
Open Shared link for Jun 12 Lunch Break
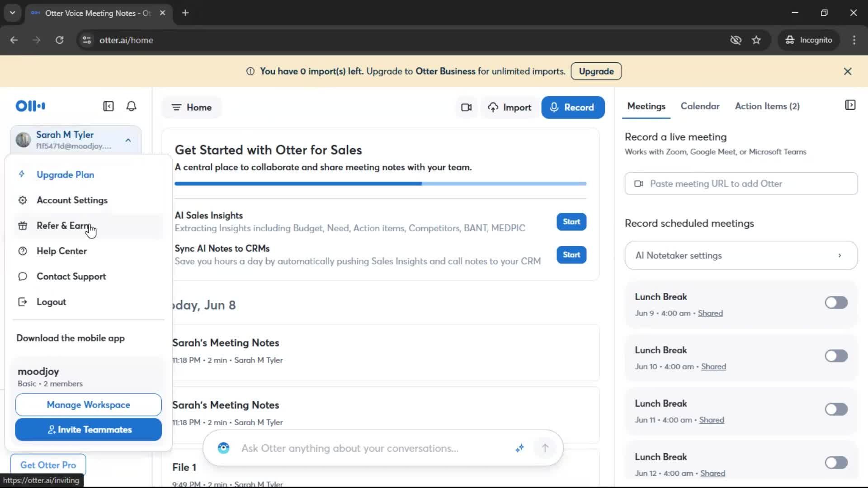pyautogui.click(x=712, y=474)
